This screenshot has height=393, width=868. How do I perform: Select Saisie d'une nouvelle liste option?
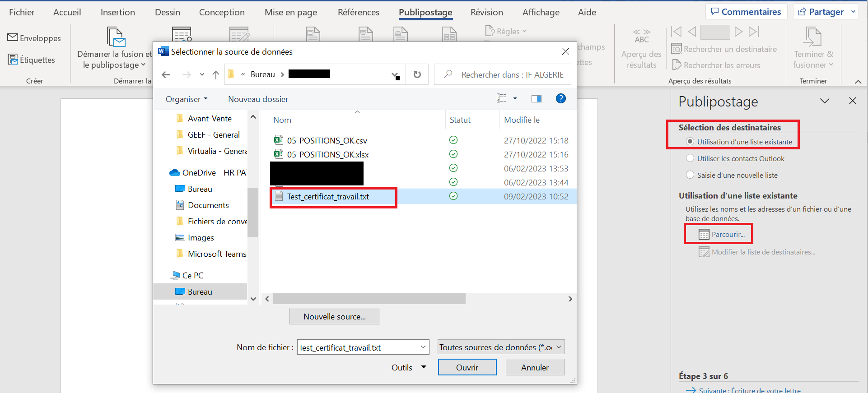[x=690, y=175]
